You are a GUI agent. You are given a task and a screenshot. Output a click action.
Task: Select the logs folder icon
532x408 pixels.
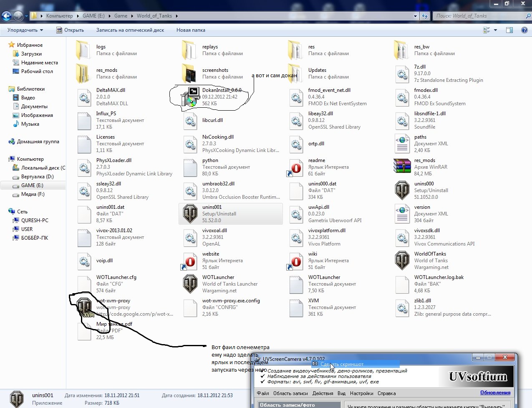point(84,50)
